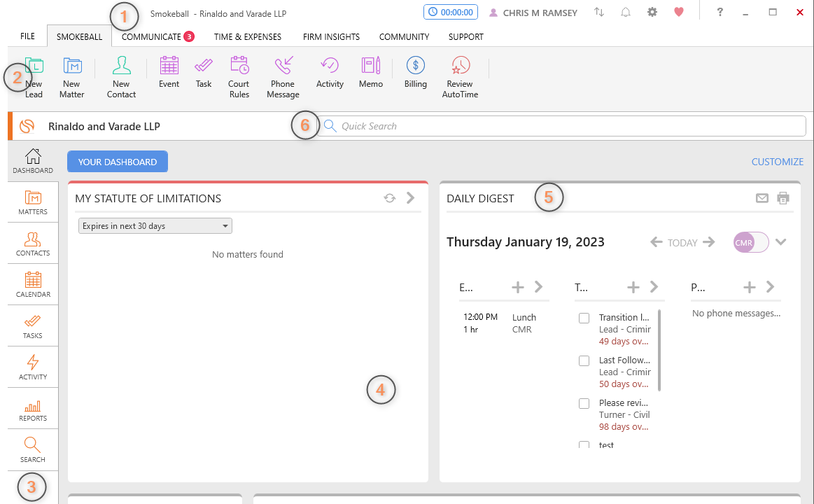This screenshot has height=504, width=814.
Task: Refresh the Statute of Limitations panel
Action: [x=389, y=198]
